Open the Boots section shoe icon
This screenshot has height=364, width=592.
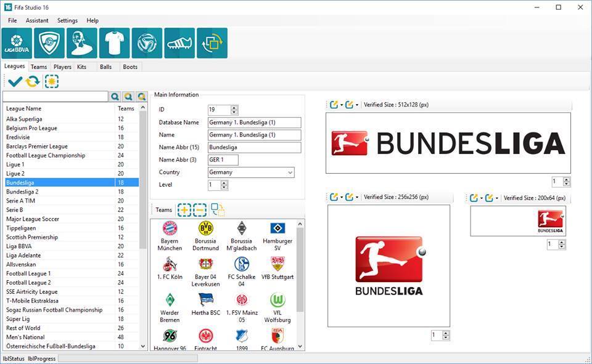179,43
